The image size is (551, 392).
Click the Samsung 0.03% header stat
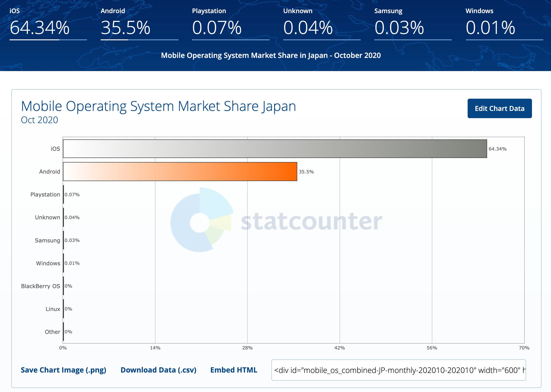[413, 24]
